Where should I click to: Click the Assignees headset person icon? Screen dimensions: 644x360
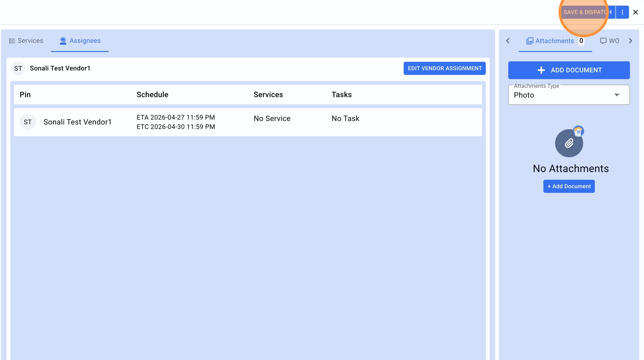[x=63, y=41]
